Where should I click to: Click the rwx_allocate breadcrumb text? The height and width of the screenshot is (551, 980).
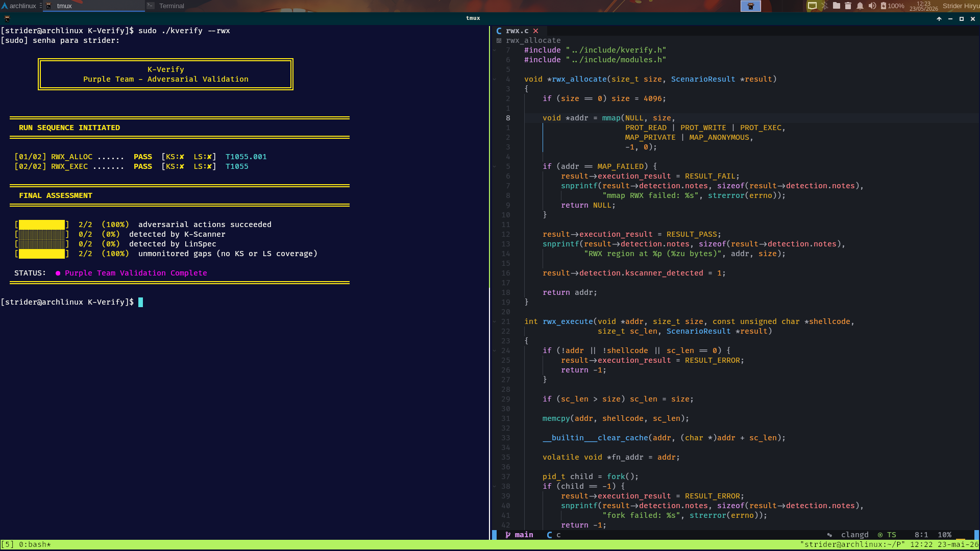point(533,40)
